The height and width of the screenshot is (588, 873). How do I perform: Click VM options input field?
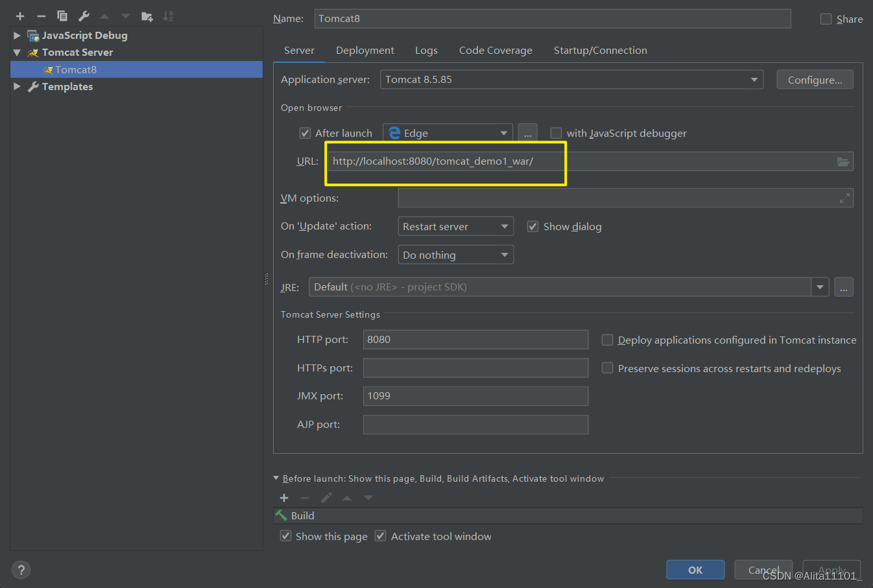(x=625, y=198)
